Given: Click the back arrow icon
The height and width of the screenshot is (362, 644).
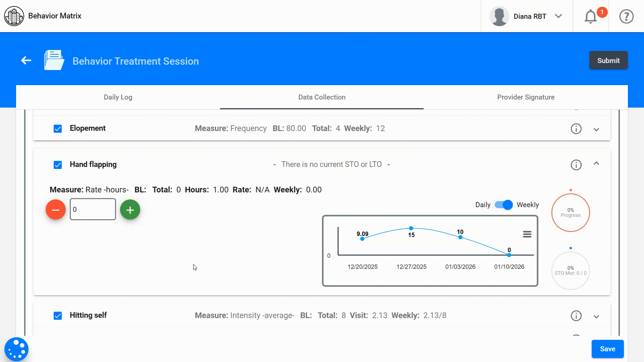Looking at the screenshot, I should click(26, 61).
